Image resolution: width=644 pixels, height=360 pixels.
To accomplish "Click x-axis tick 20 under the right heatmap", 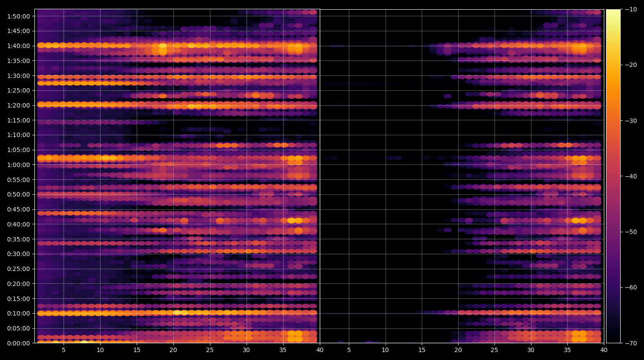I will (x=458, y=350).
